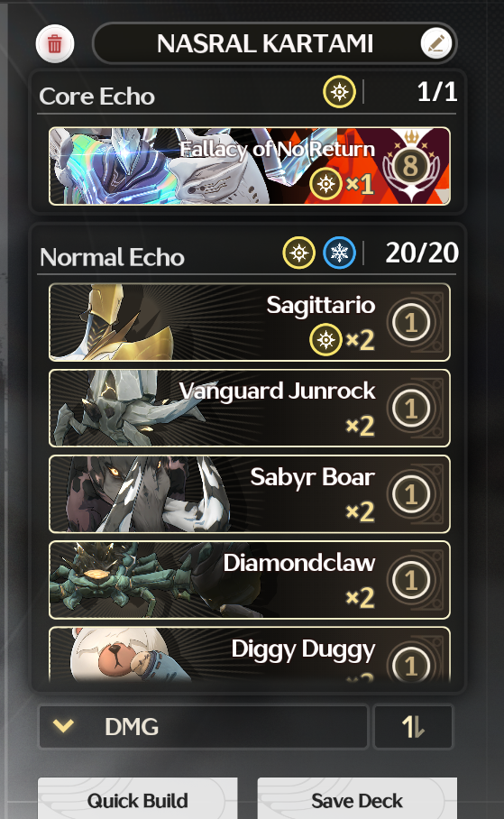
Task: Select the Diggy Duggy echo card
Action: [250, 655]
